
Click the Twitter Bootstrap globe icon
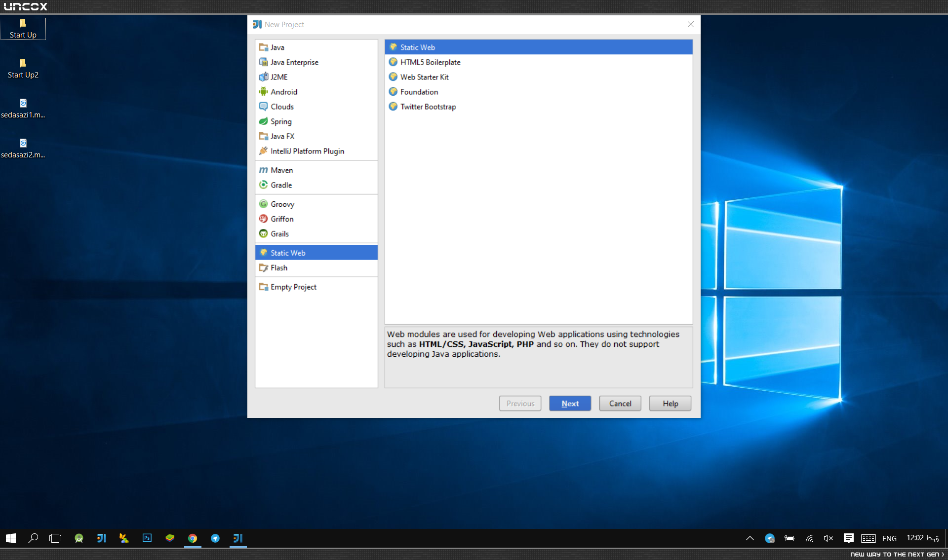coord(393,107)
